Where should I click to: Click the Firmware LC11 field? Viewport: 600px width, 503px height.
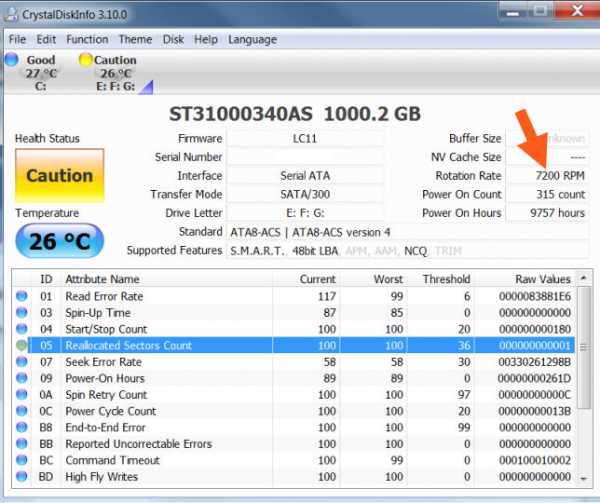305,138
